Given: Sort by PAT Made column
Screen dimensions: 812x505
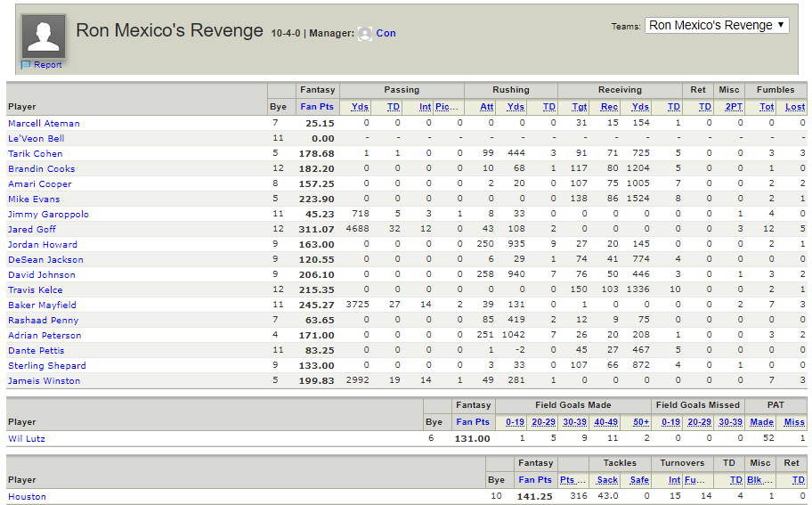Looking at the screenshot, I should 762,422.
